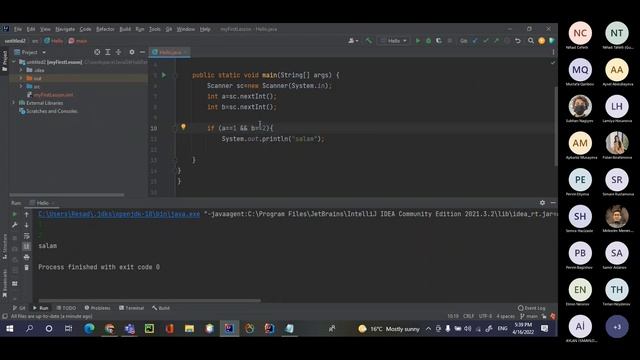The image size is (640, 360).
Task: Open the Hello run configuration dropdown
Action: [393, 41]
